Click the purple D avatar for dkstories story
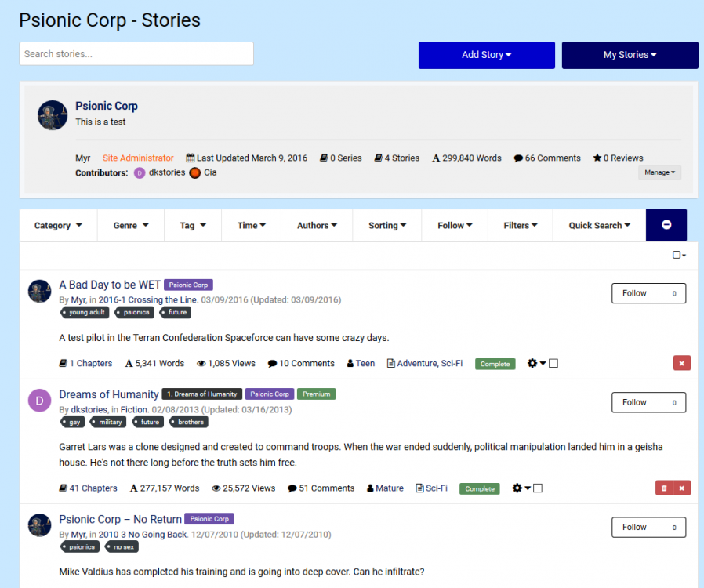Image resolution: width=704 pixels, height=588 pixels. click(x=40, y=401)
